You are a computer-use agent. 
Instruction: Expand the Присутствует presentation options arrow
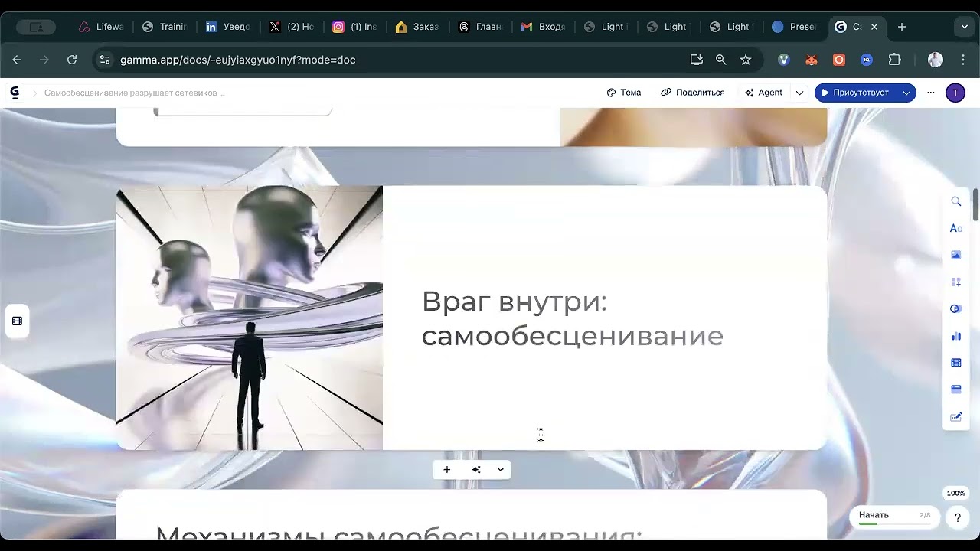[x=906, y=93]
